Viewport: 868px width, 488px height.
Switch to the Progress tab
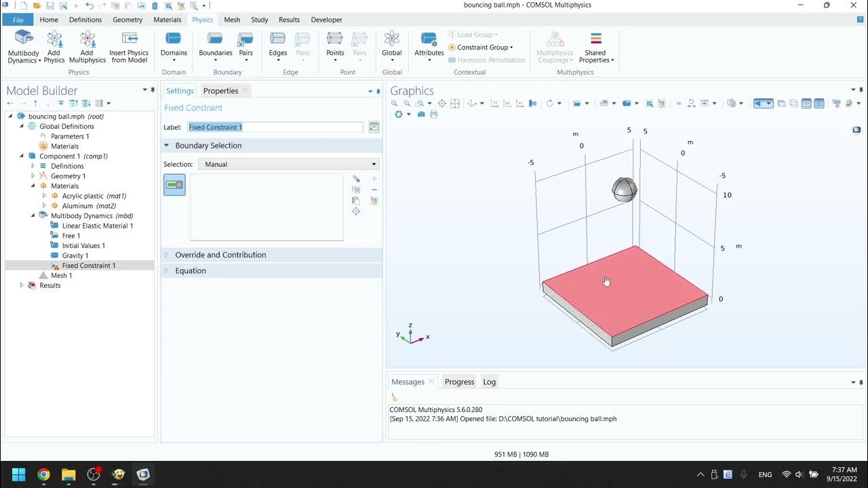[459, 382]
